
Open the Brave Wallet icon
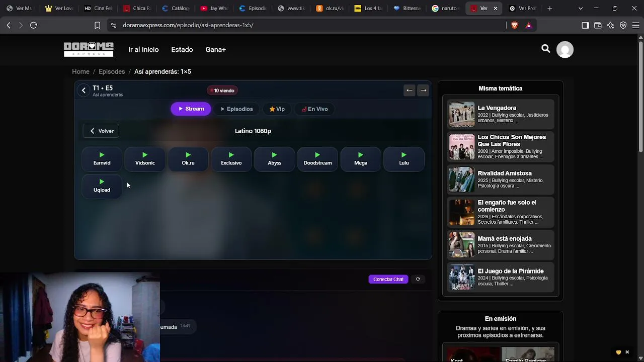click(598, 25)
